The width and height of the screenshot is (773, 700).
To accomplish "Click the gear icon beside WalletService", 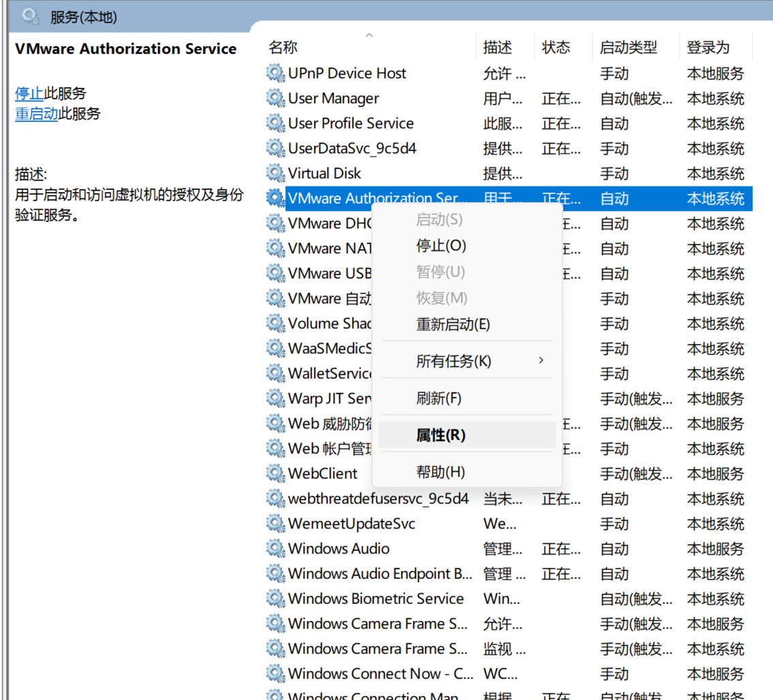I will pos(276,373).
